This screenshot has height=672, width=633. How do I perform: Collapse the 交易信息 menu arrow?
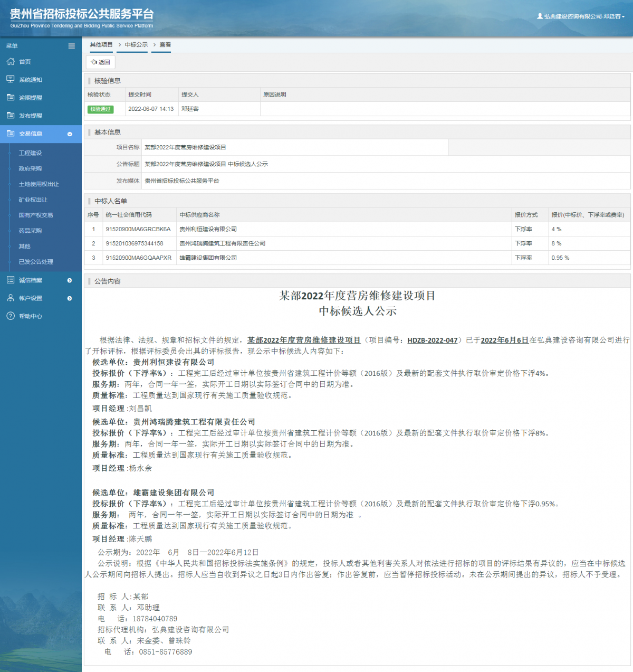(x=70, y=134)
